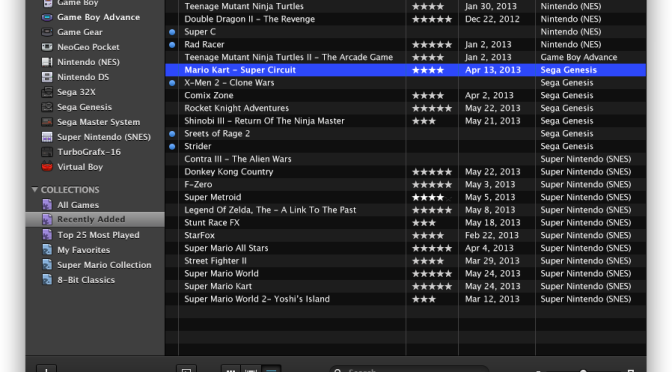Viewport: 672px width, 372px height.
Task: Click the Game Boy Advance system cell in the list
Action: tap(579, 57)
